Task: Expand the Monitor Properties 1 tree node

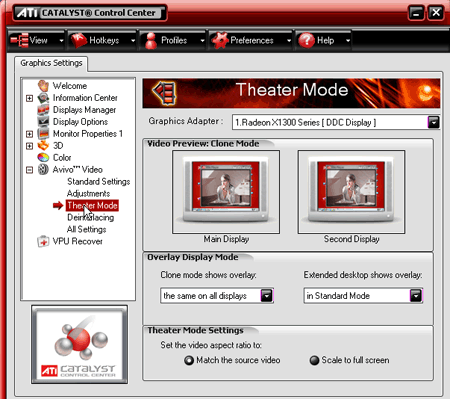Action: [29, 134]
